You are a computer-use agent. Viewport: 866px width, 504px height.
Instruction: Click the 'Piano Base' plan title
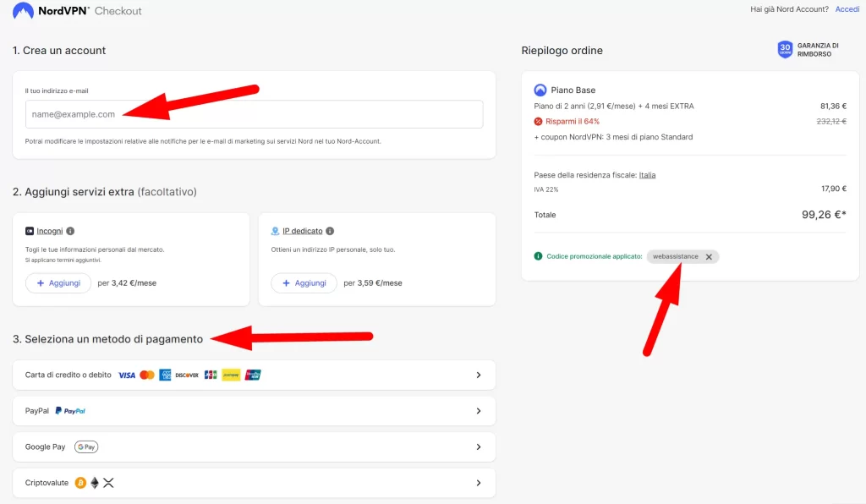(x=573, y=90)
